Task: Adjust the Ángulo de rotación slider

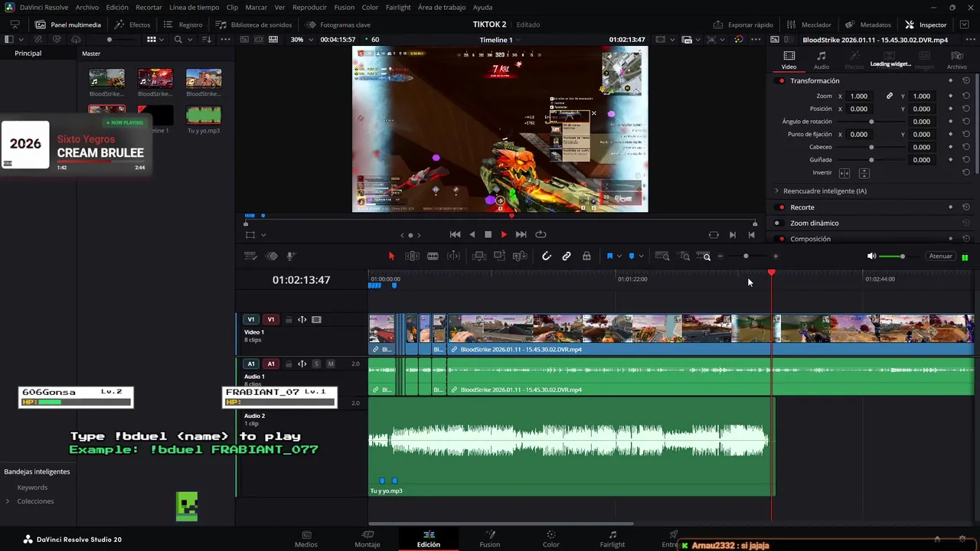Action: pyautogui.click(x=871, y=122)
